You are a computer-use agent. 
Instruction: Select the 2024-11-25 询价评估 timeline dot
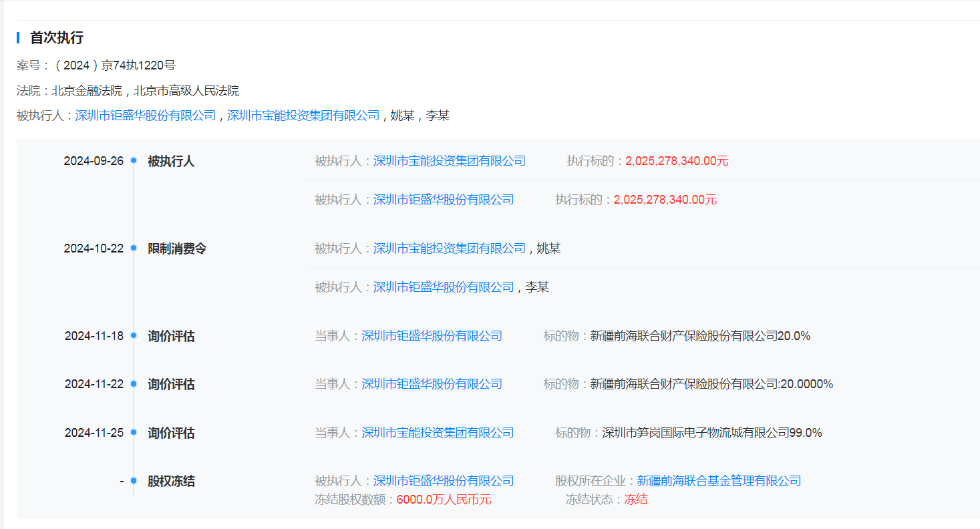(134, 433)
